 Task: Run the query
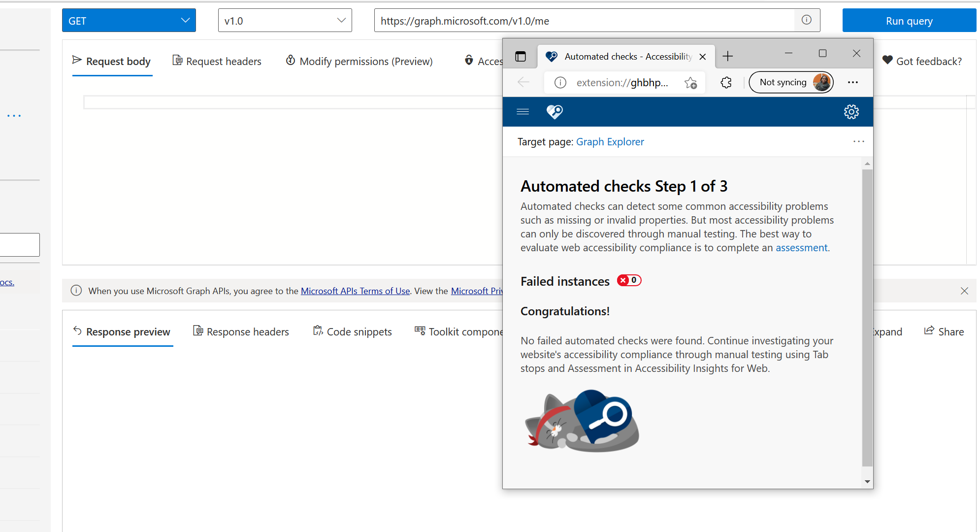909,21
